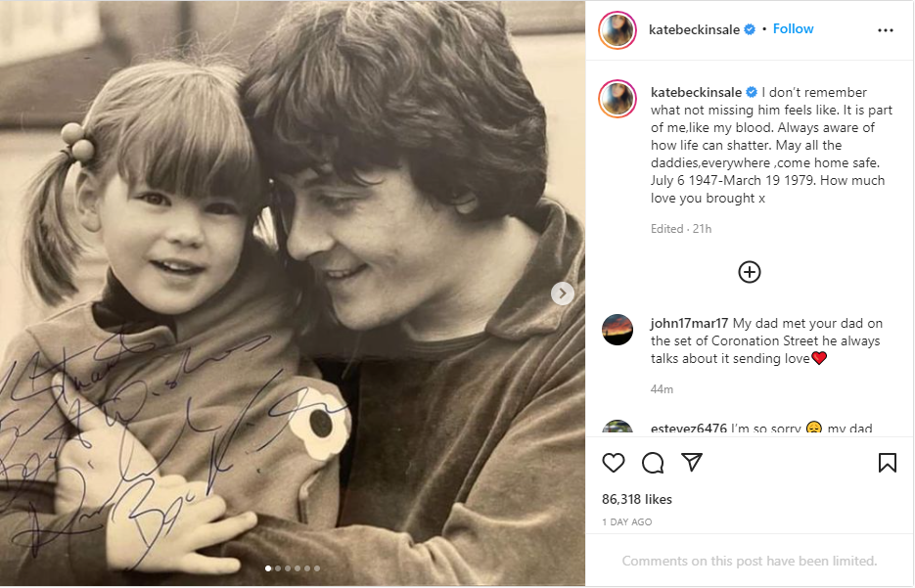Jump to the second carousel dot indicator
915x588 pixels.
(278, 567)
